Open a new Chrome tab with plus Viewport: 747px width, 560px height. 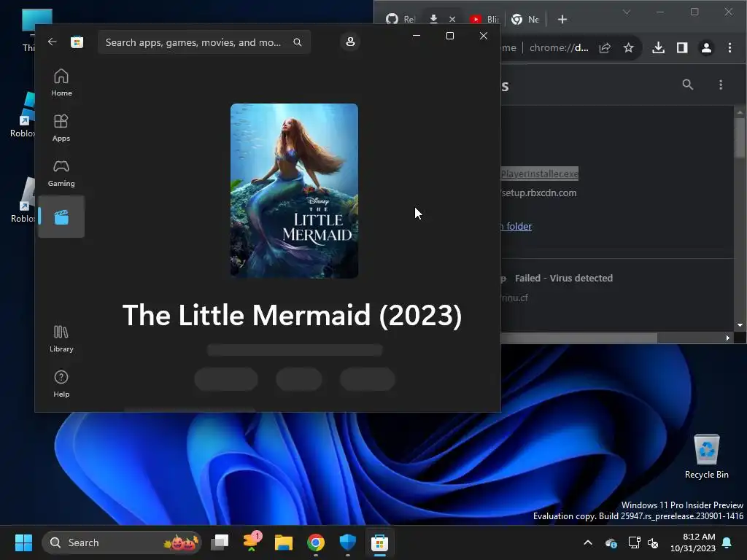(x=562, y=19)
